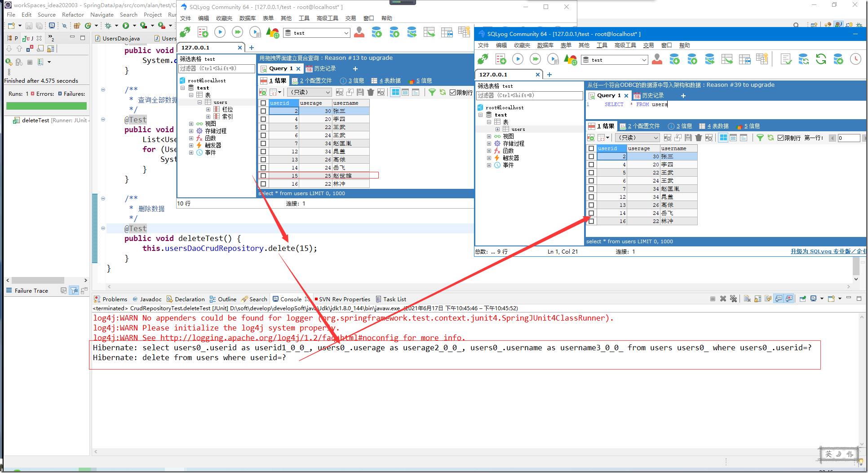Viewport: 868px width, 473px height.
Task: Click 升级为 SQLyog 专业版 upgrade link
Action: tap(828, 251)
